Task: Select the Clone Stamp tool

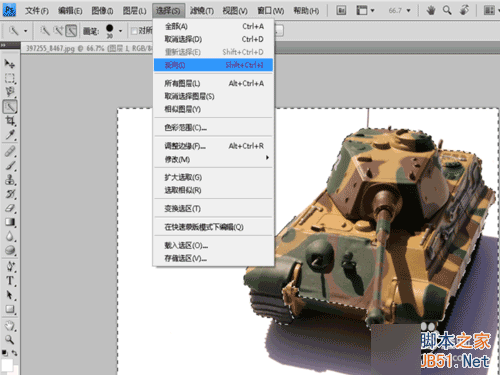Action: [x=9, y=180]
